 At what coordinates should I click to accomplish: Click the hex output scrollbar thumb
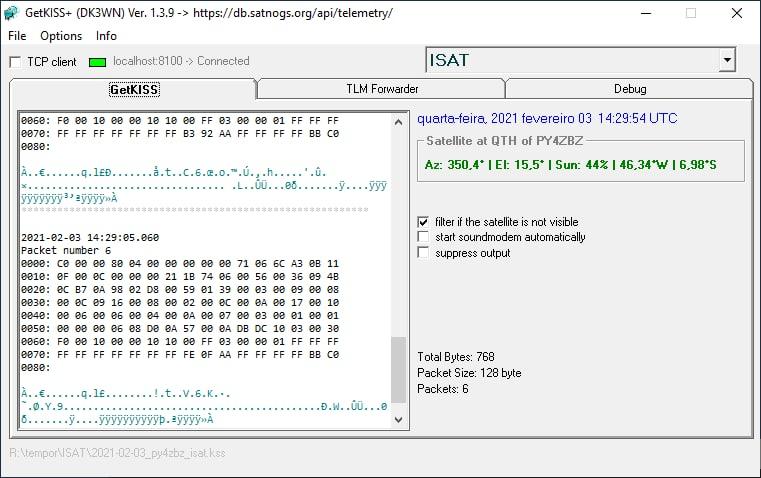point(398,370)
